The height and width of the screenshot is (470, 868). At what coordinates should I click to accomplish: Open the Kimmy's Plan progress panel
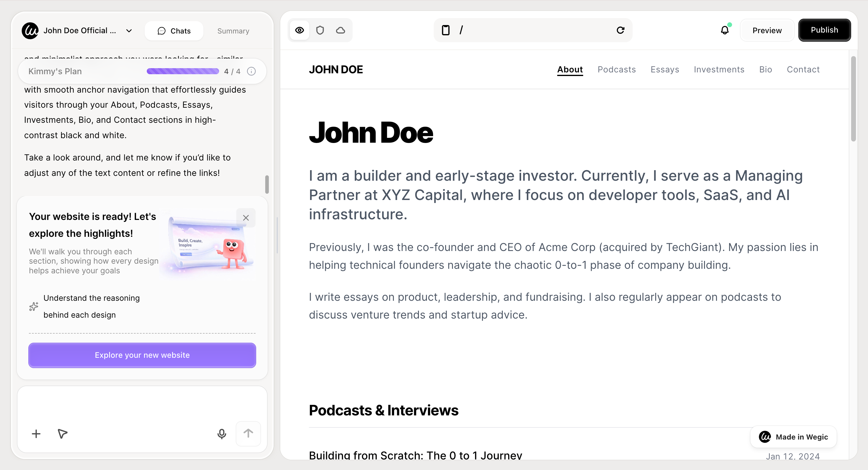click(55, 71)
